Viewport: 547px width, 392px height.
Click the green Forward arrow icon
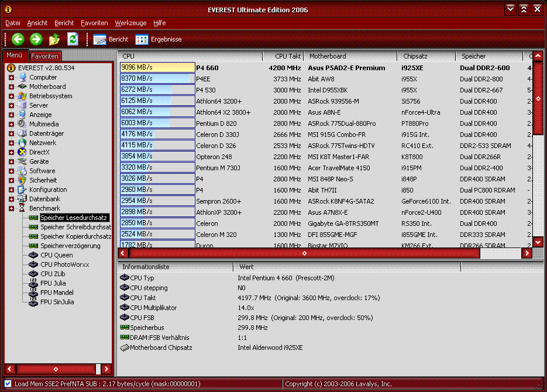[x=36, y=39]
